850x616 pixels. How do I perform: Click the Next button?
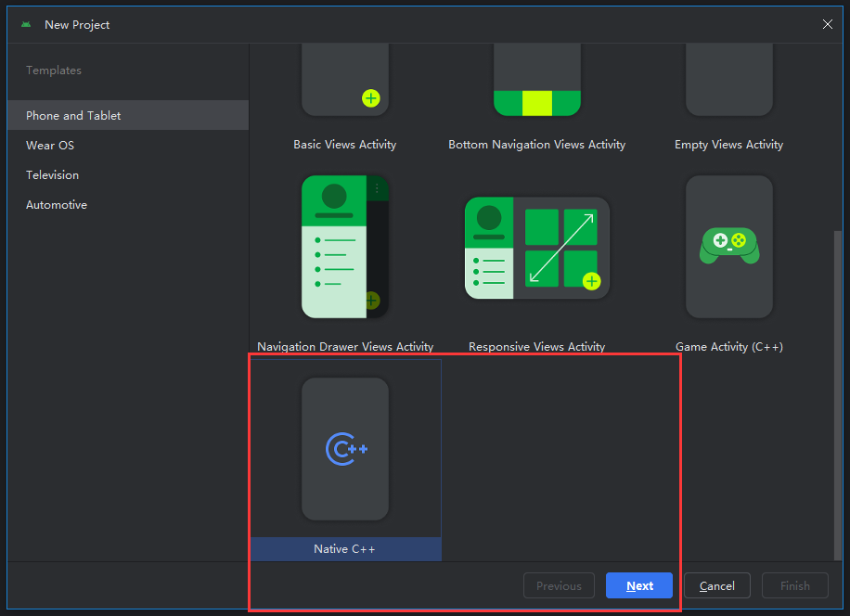coord(638,585)
